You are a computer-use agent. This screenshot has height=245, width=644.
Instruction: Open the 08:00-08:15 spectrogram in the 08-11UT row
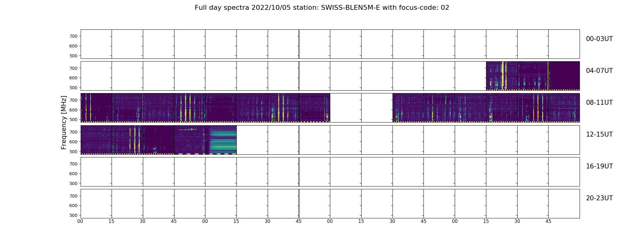[96, 108]
